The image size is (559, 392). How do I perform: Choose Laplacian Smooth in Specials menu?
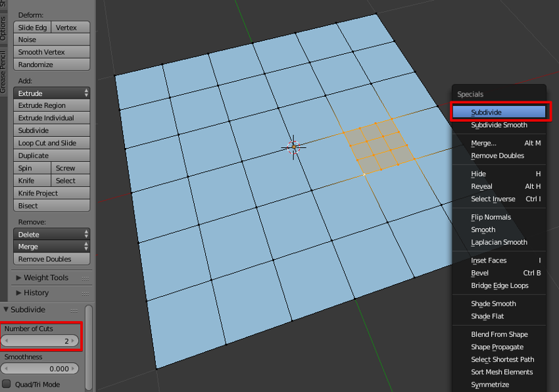[499, 242]
